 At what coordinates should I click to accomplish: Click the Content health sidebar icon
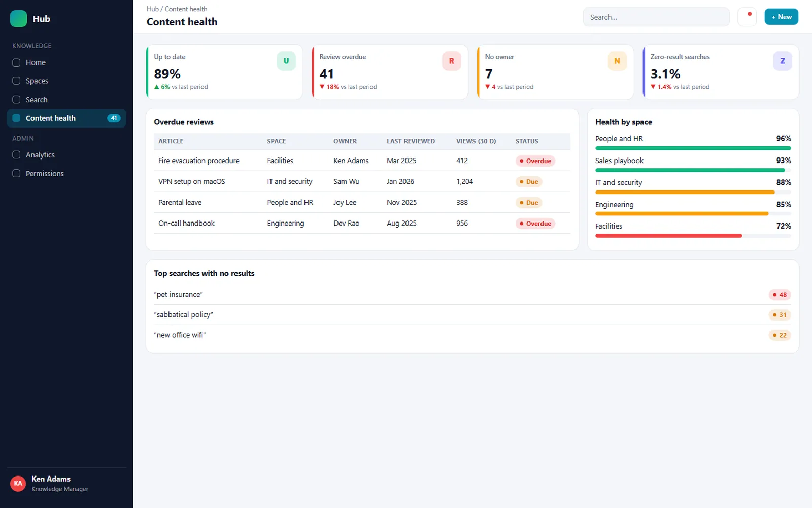(x=16, y=118)
